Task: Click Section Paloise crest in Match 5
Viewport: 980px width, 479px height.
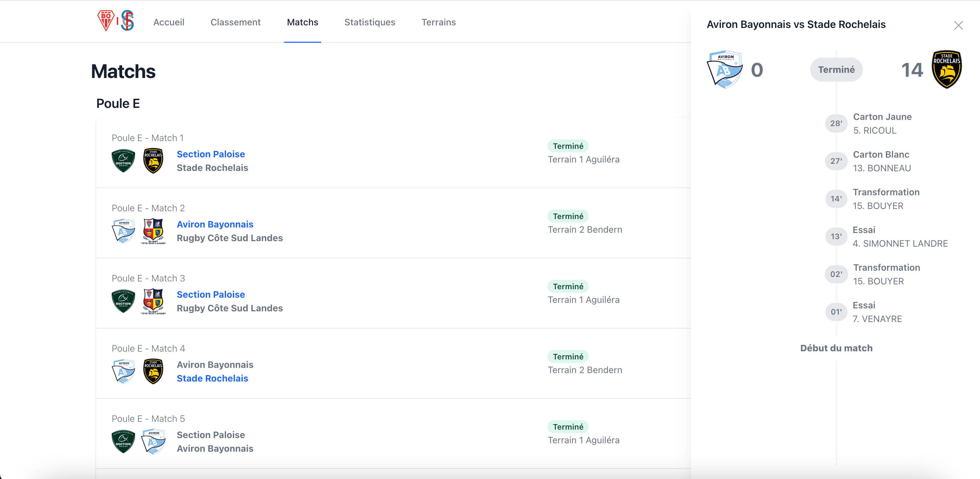Action: pos(123,441)
